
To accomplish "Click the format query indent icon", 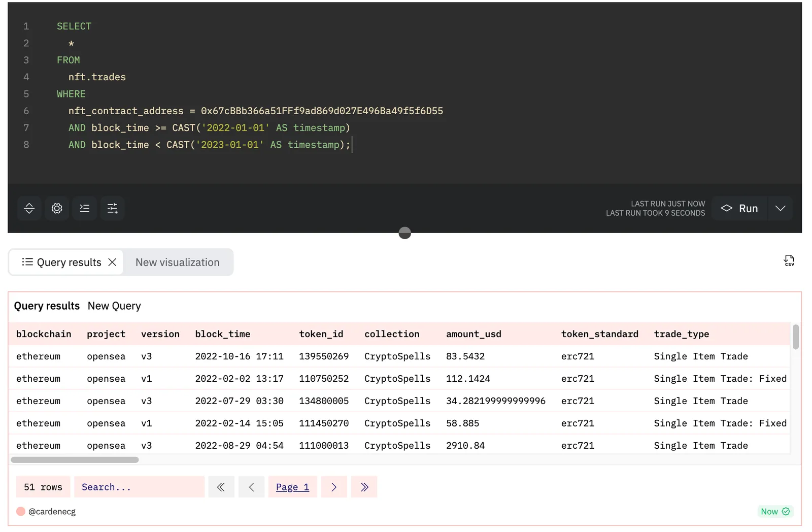I will point(85,208).
